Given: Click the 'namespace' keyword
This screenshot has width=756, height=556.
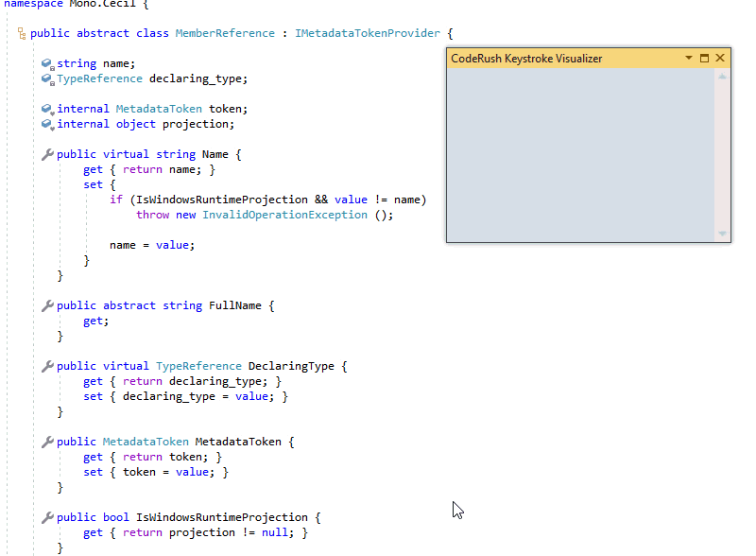Looking at the screenshot, I should click(x=33, y=4).
